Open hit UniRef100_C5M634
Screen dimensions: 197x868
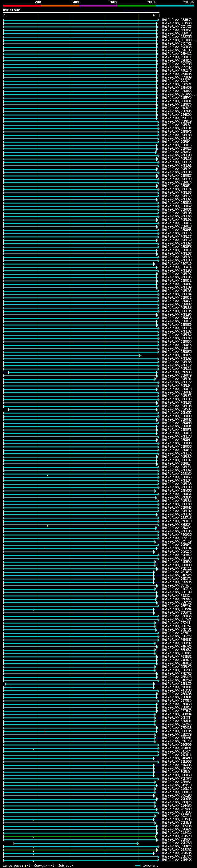pos(176,840)
